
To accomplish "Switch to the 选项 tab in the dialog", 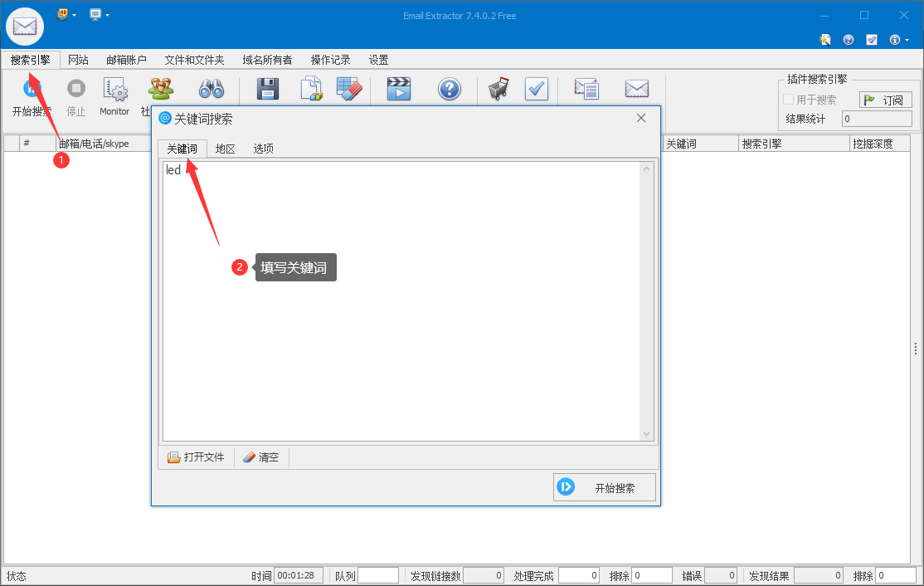I will [263, 149].
